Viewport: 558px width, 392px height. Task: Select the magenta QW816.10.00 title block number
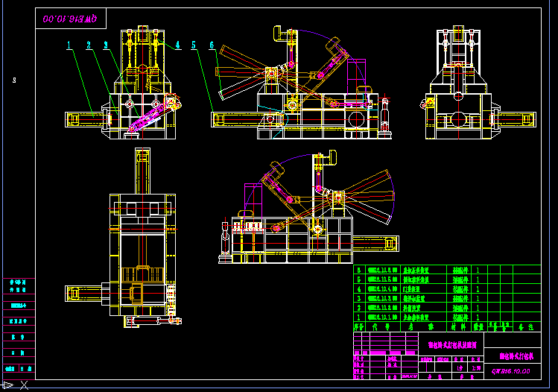pyautogui.click(x=510, y=371)
